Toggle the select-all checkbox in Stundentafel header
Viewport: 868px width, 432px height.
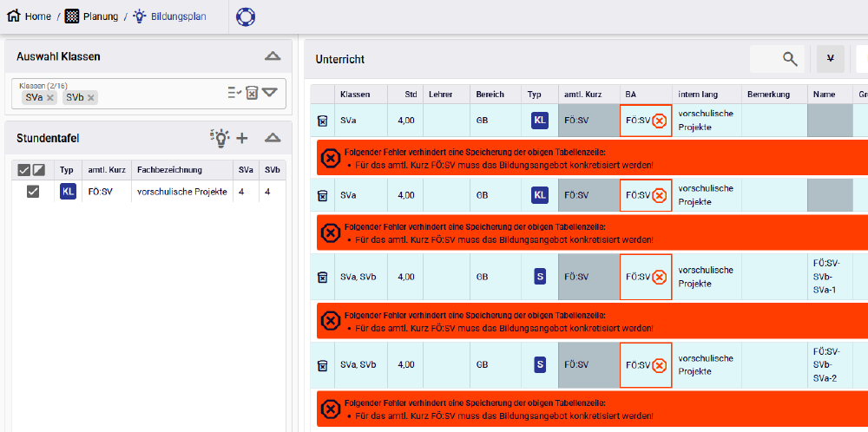24,170
